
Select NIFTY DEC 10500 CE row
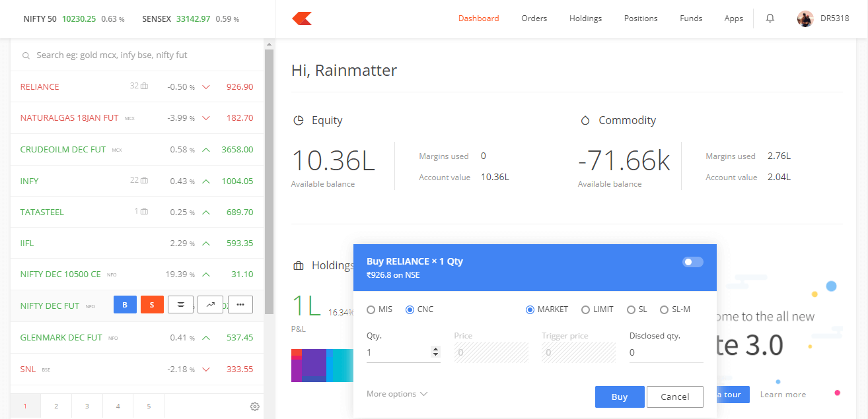click(x=137, y=274)
